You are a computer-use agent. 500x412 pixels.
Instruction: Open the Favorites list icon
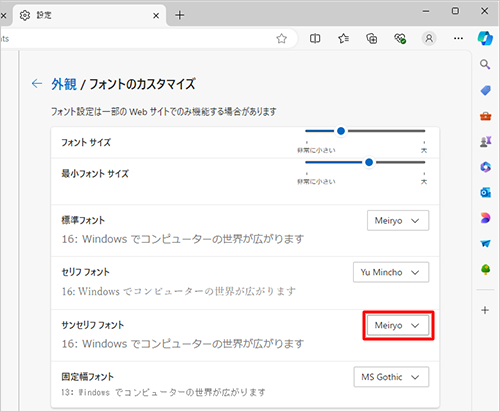(x=343, y=39)
